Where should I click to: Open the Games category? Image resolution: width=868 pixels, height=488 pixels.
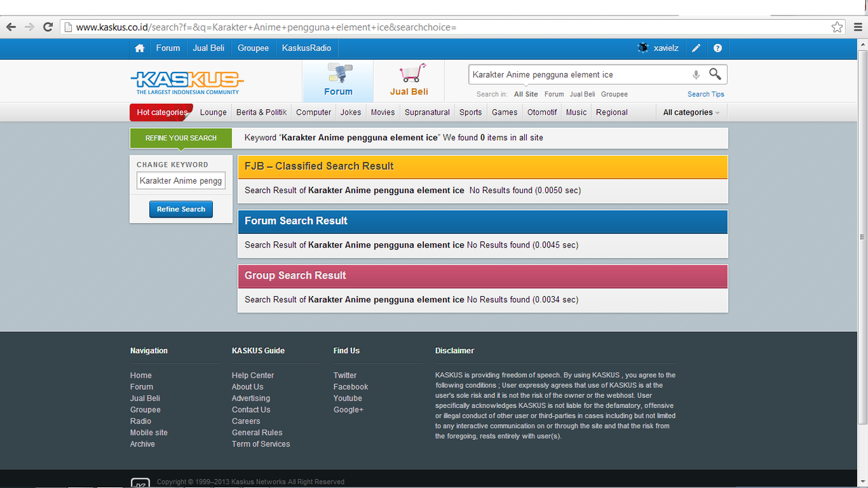point(505,113)
